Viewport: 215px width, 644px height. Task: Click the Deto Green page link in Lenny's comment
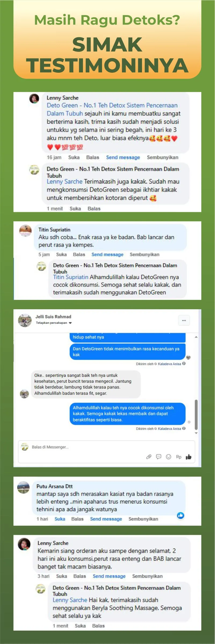pyautogui.click(x=112, y=109)
